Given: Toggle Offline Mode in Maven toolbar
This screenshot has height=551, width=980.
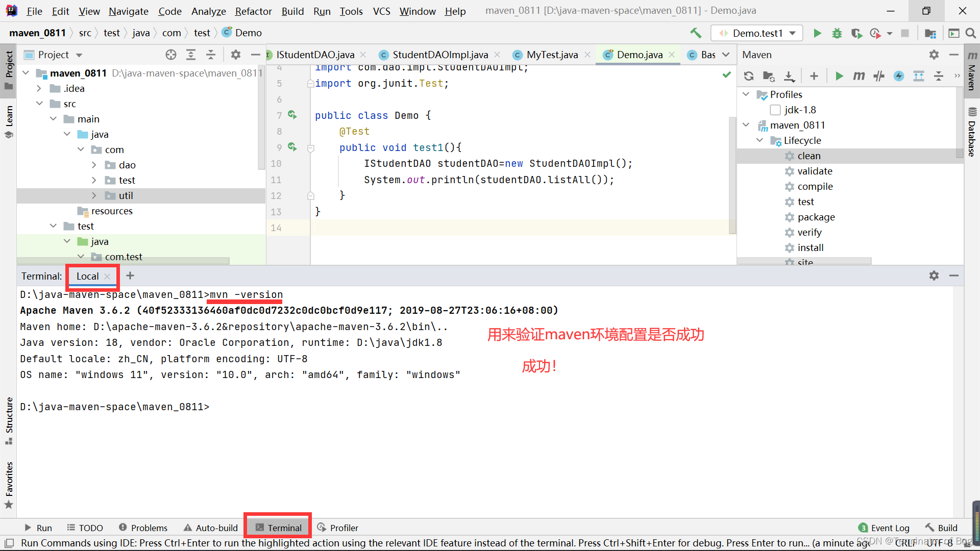Looking at the screenshot, I should pyautogui.click(x=899, y=76).
